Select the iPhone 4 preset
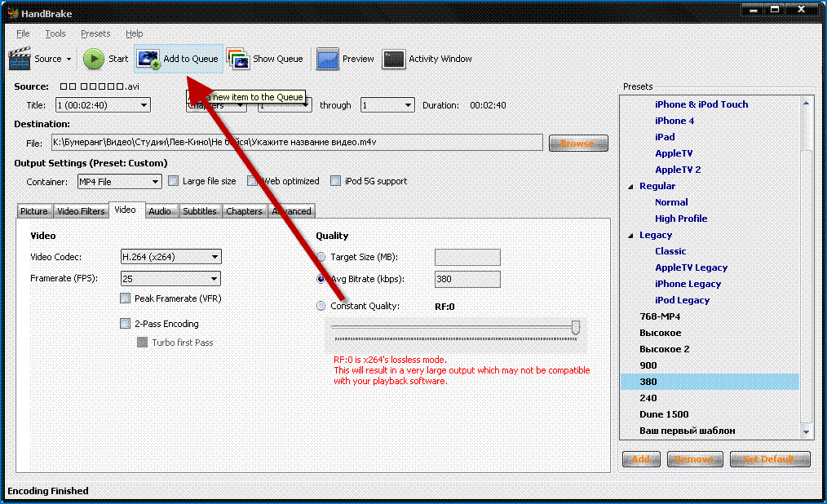827x504 pixels. 674,121
